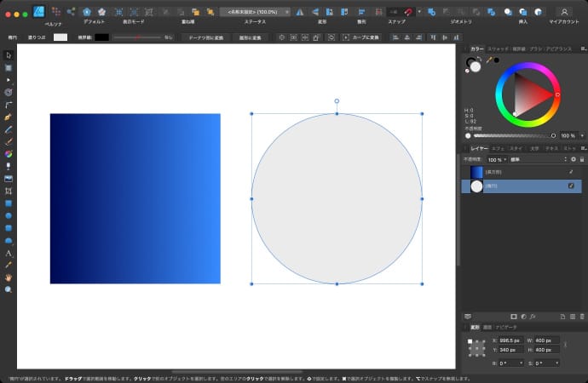Screen dimensions: 588x383
Task: Open the blend mode dropdown in Layers
Action: click(538, 159)
